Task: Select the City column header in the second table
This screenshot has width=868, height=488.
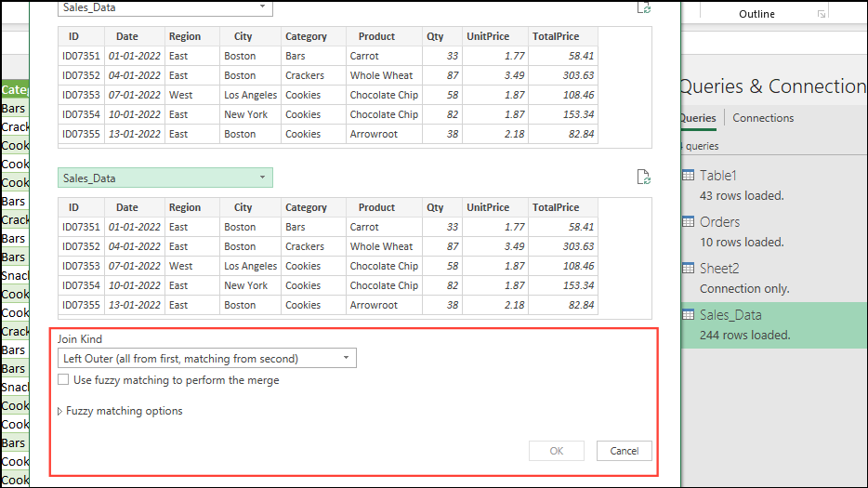Action: coord(243,207)
